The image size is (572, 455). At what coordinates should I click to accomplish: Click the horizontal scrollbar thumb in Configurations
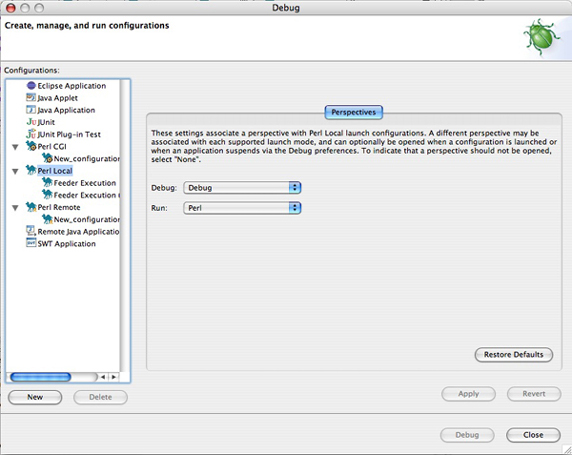tap(40, 377)
